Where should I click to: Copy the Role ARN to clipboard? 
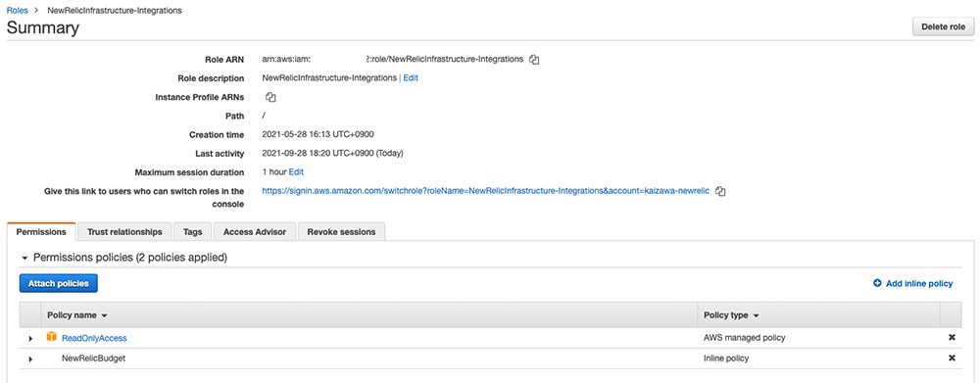click(x=534, y=60)
